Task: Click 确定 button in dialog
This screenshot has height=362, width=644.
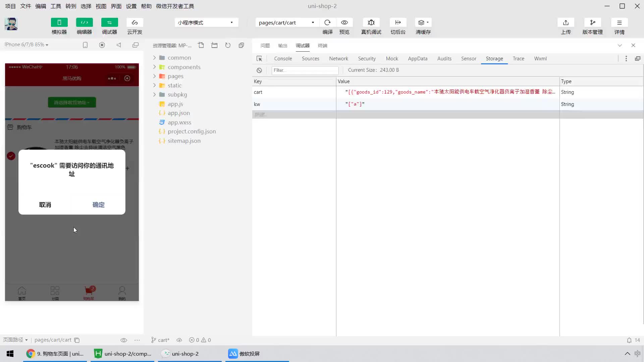Action: point(98,205)
